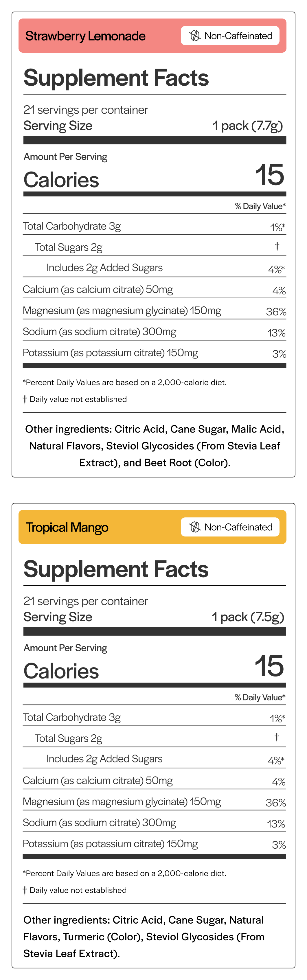This screenshot has height=980, width=307.
Task: Click the no-caffeine icon in Strawberry Lemonade header
Action: pyautogui.click(x=195, y=36)
